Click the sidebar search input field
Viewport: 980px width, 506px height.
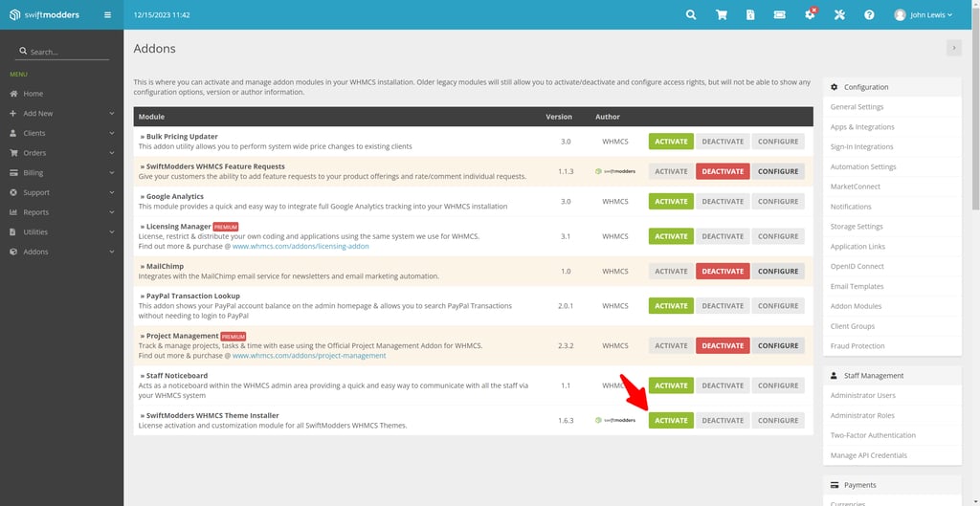point(67,52)
